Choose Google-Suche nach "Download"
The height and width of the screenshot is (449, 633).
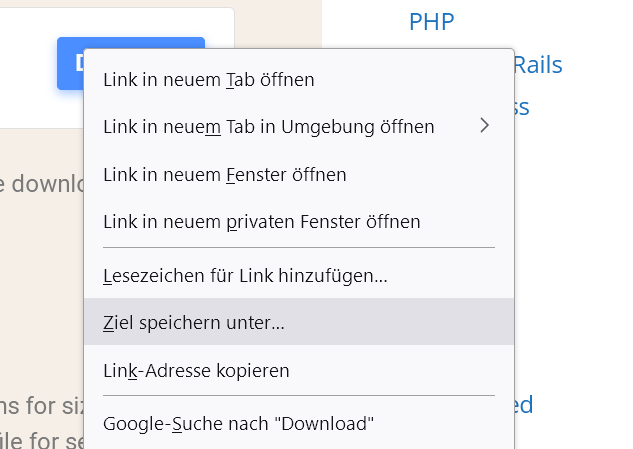(239, 424)
